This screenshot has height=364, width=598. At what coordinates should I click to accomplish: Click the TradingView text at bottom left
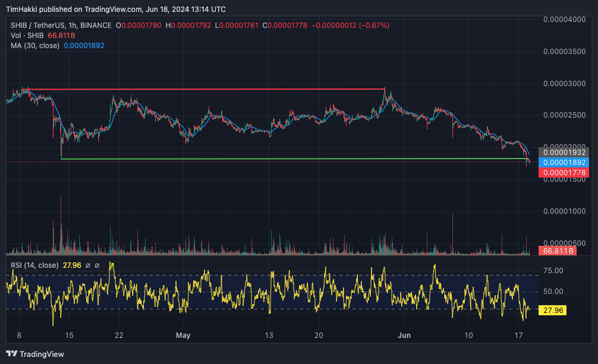tap(42, 354)
